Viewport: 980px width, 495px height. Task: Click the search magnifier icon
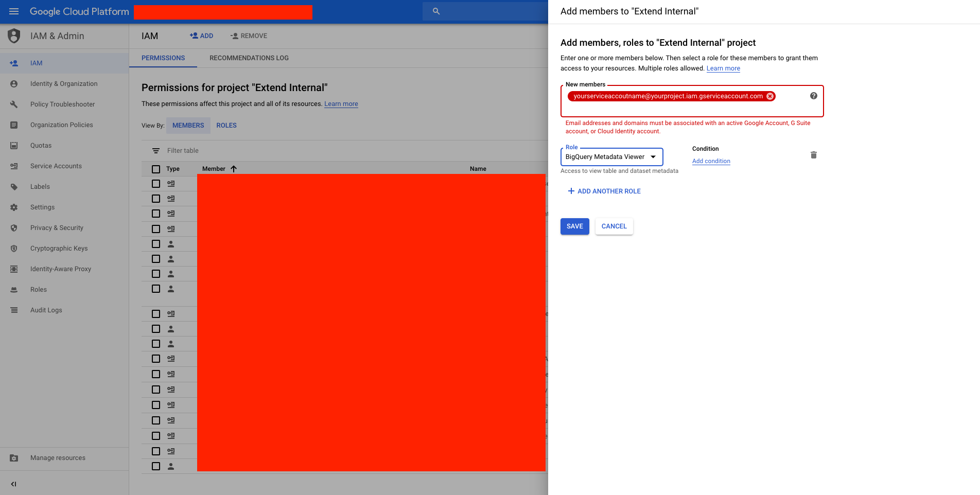click(436, 11)
